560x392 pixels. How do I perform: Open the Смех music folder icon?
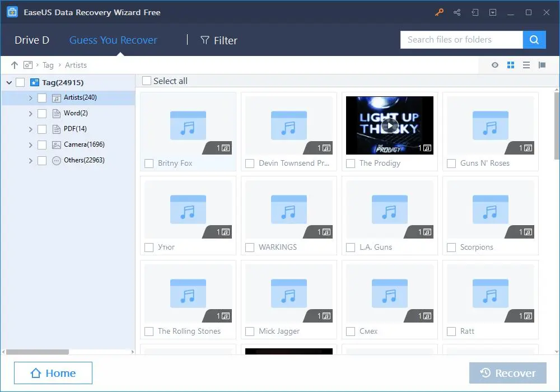(390, 293)
